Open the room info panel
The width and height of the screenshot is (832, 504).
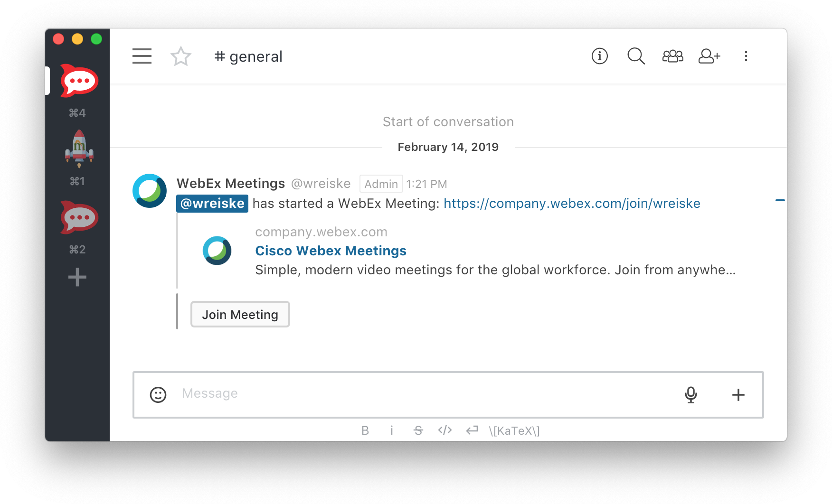pos(599,56)
